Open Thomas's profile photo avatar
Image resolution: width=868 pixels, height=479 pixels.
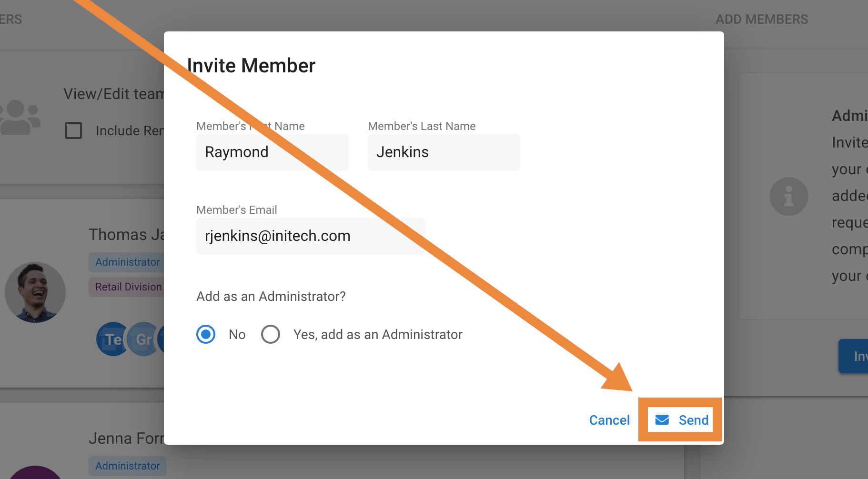tap(35, 292)
